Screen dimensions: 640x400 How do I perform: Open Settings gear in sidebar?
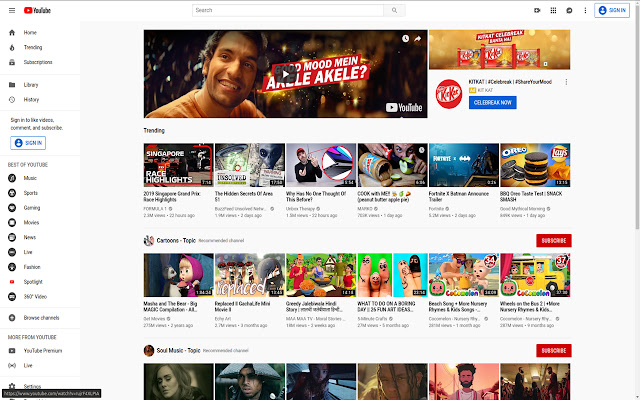(12, 386)
